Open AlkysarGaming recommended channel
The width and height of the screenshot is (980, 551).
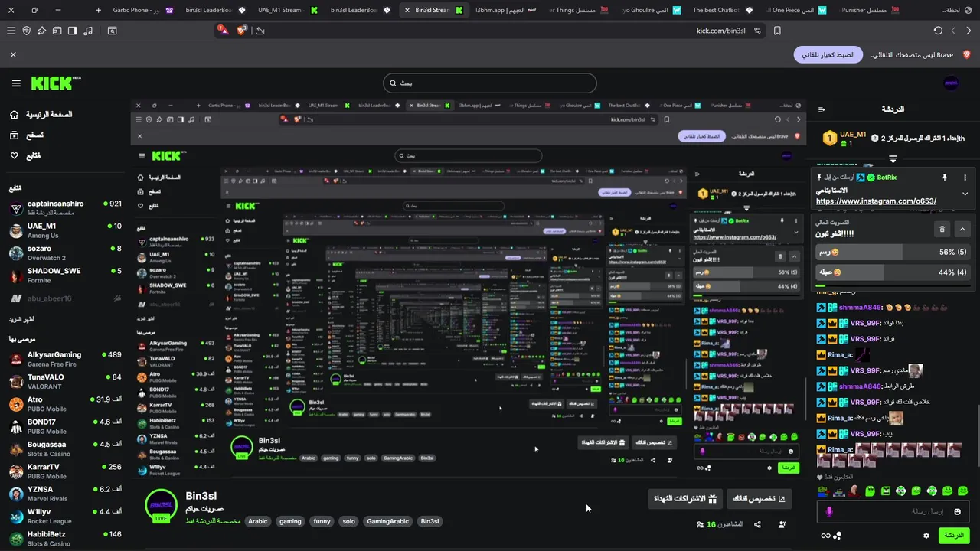(65, 359)
